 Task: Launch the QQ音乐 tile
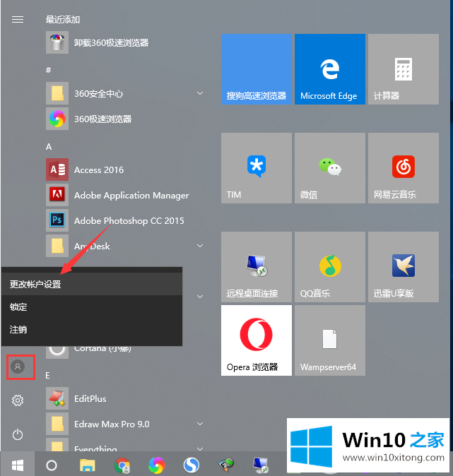[x=330, y=267]
